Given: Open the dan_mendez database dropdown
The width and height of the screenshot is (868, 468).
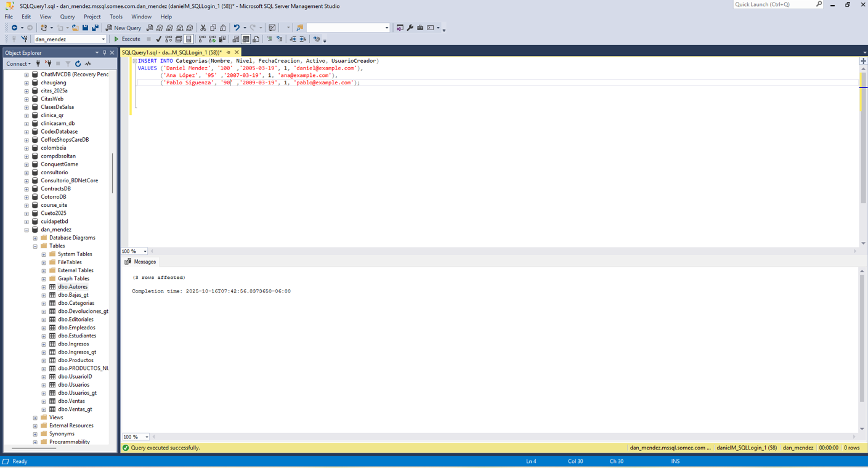Looking at the screenshot, I should tap(103, 39).
